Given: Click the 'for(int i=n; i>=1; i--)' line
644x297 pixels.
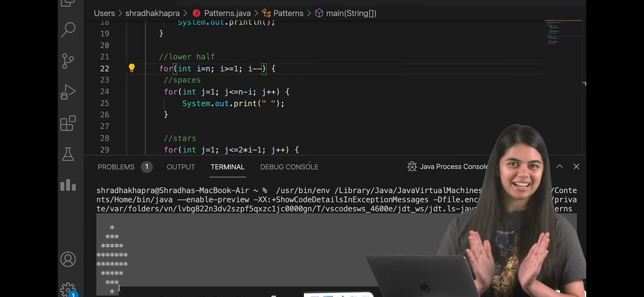Looking at the screenshot, I should (x=217, y=69).
